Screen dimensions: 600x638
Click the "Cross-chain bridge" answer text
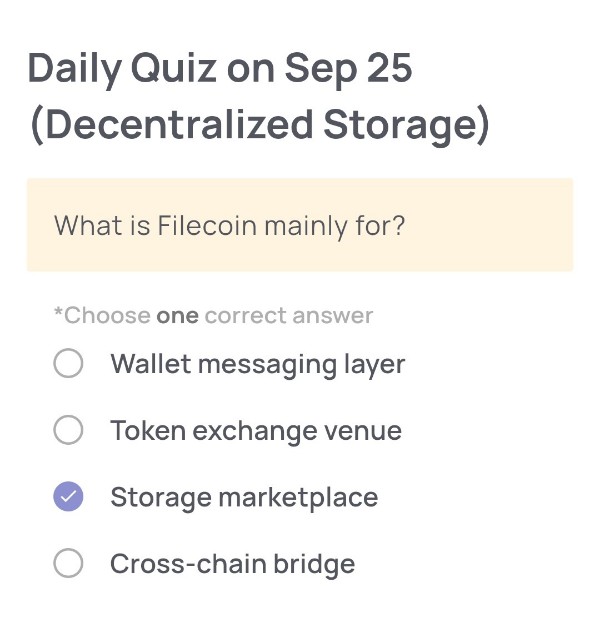[232, 564]
